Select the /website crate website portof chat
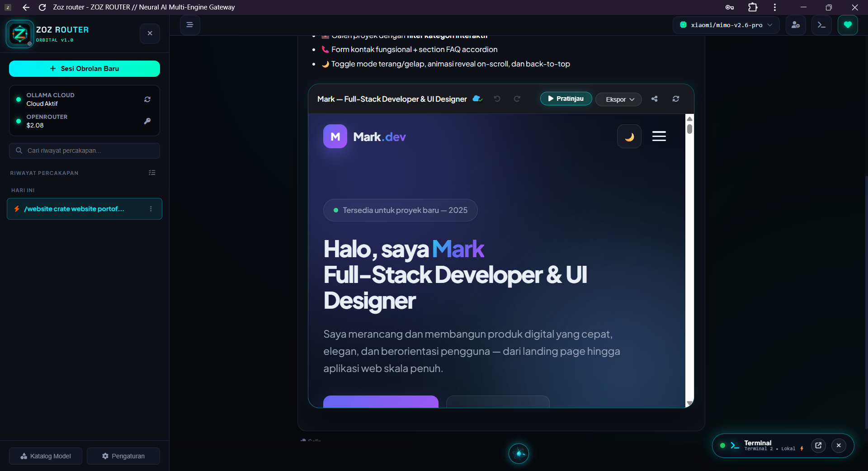The height and width of the screenshot is (471, 868). 85,209
